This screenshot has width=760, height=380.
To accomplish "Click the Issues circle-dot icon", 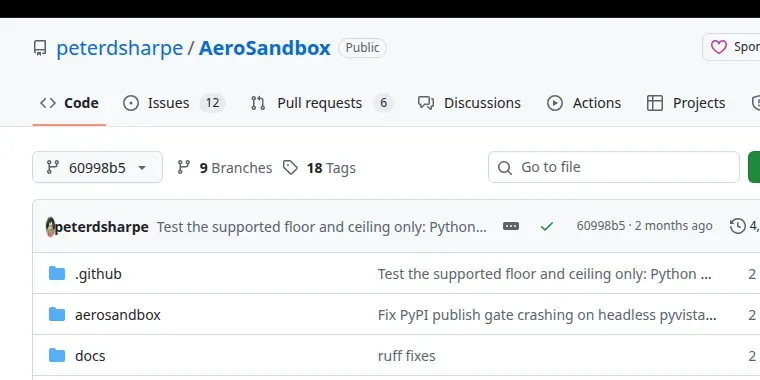I will coord(131,103).
